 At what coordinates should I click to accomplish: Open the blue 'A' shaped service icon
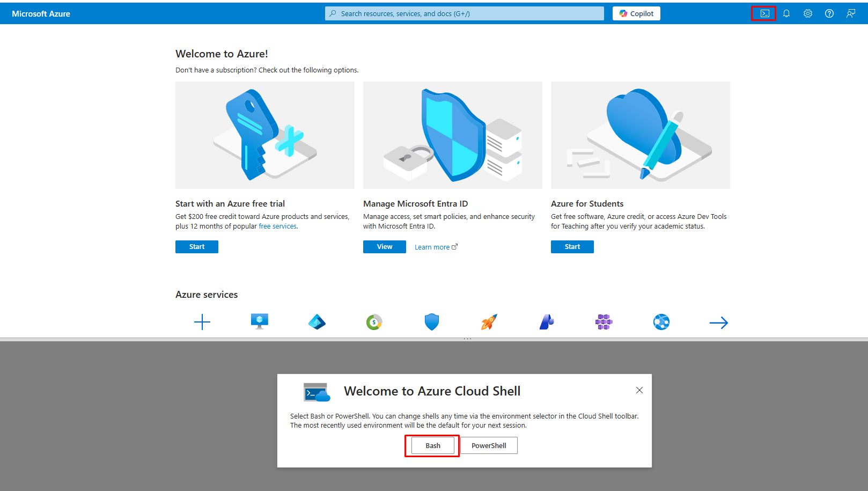(547, 322)
